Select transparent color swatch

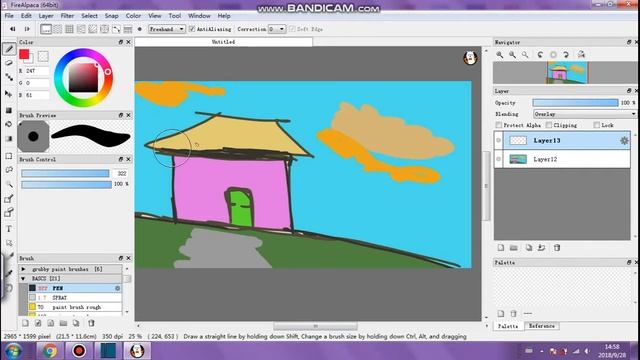point(43,56)
